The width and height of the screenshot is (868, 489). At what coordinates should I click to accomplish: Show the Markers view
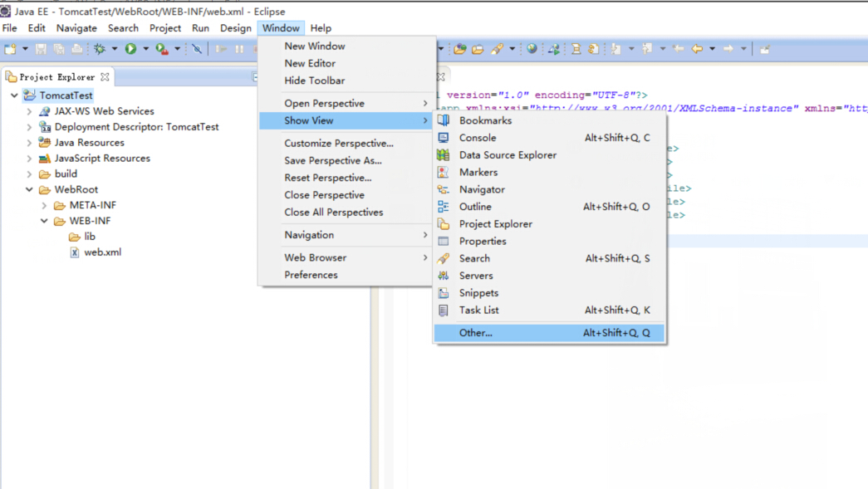(549, 172)
